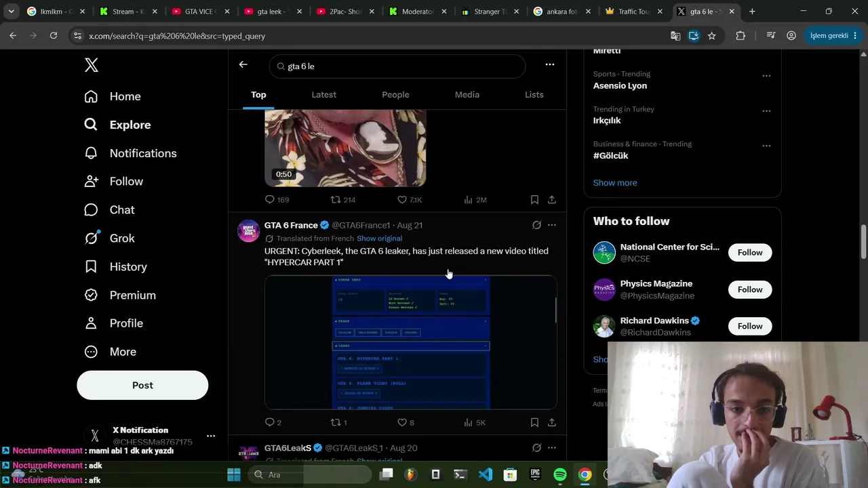Open more options on GTA 6 France post
The image size is (868, 488).
pos(552,225)
